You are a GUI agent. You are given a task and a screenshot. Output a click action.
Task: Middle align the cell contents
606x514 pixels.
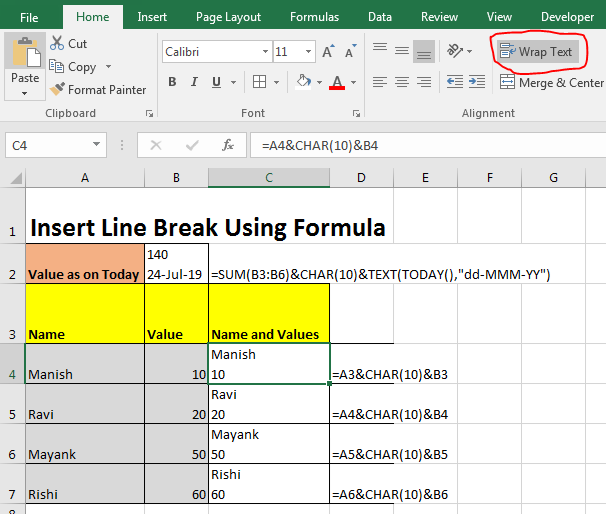(x=402, y=51)
